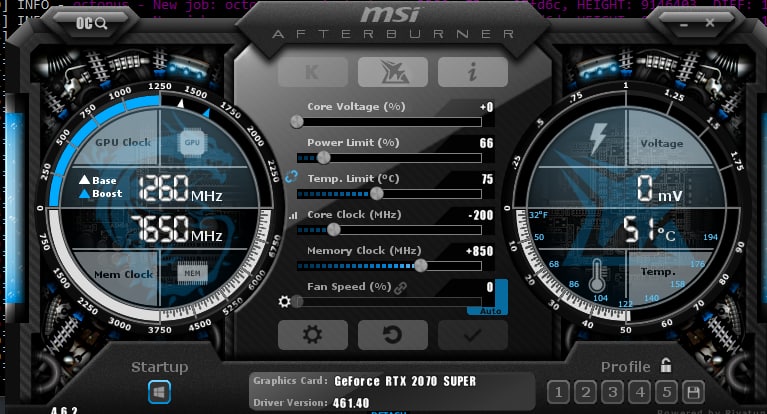Click the Power Limit slider handle

click(x=323, y=158)
